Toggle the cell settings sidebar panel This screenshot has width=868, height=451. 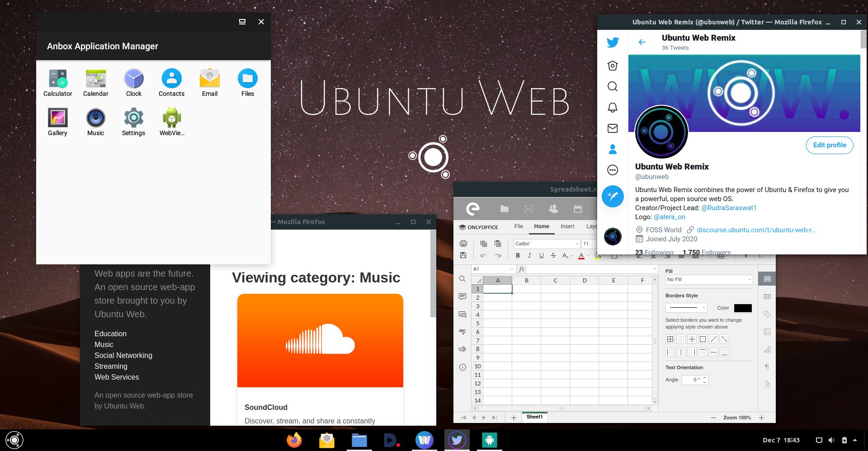(x=767, y=279)
